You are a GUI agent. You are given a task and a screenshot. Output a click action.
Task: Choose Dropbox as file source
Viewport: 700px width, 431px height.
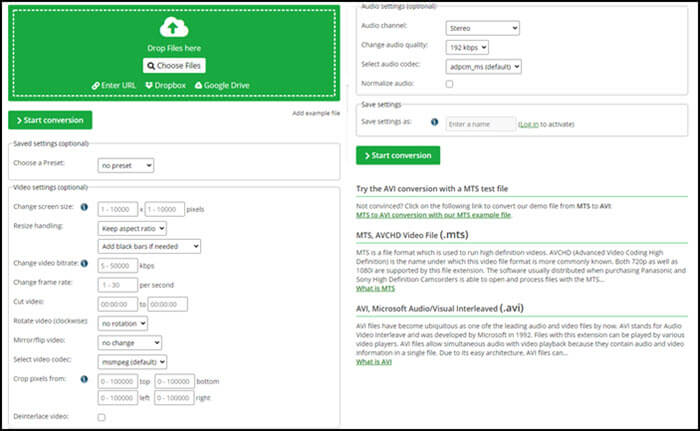(167, 86)
